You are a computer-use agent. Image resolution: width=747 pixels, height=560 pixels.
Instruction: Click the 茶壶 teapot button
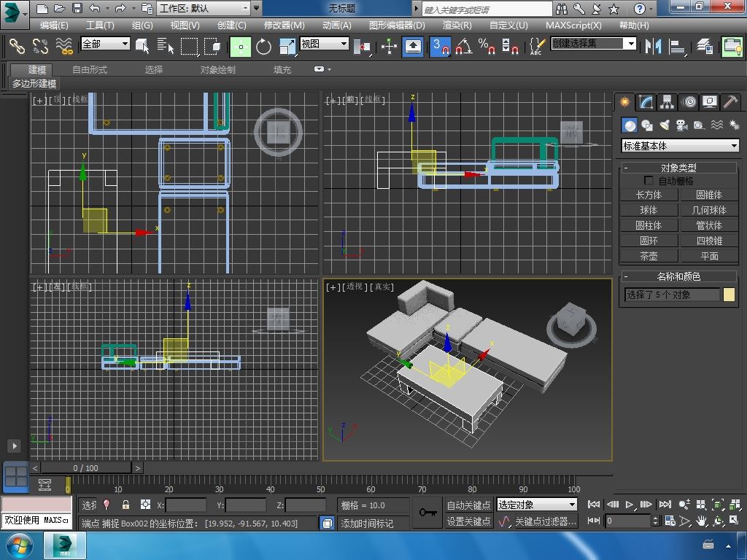point(649,256)
